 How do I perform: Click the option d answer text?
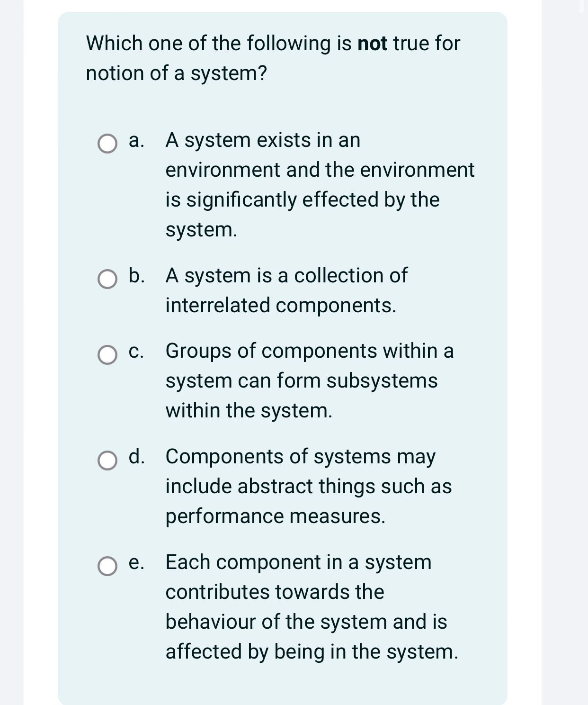click(x=308, y=486)
